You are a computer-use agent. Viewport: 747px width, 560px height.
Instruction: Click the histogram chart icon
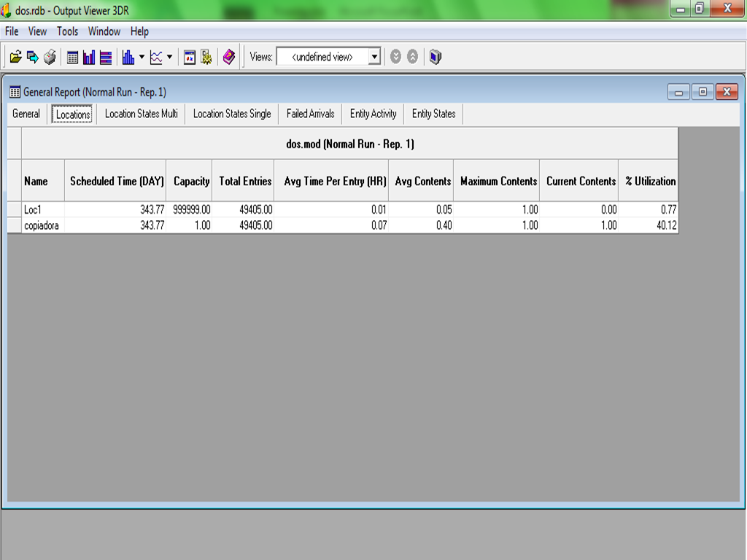click(128, 57)
